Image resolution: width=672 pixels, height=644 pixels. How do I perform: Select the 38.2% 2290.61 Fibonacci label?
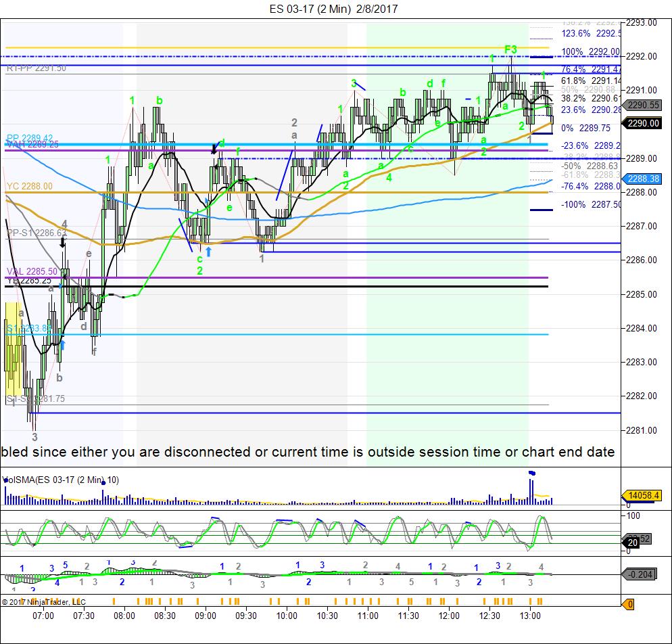591,99
